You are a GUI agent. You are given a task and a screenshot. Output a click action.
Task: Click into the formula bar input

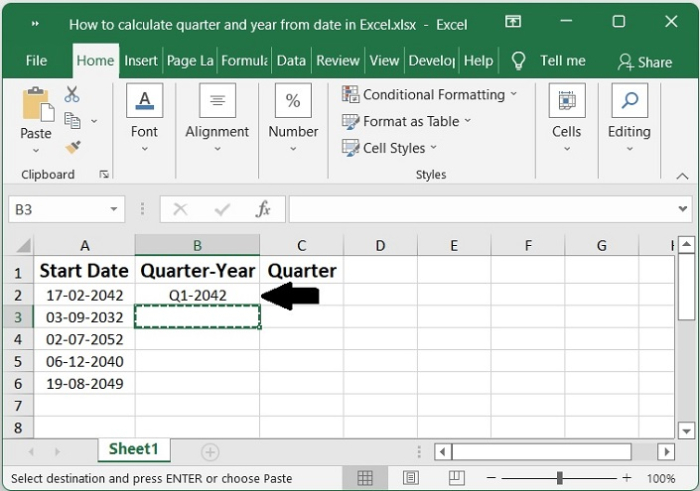click(483, 209)
